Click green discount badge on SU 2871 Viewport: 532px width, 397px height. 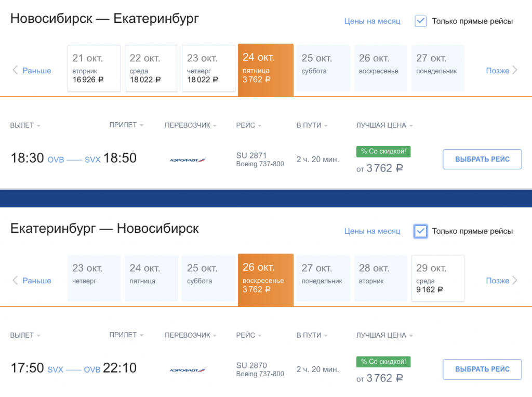[x=383, y=152]
